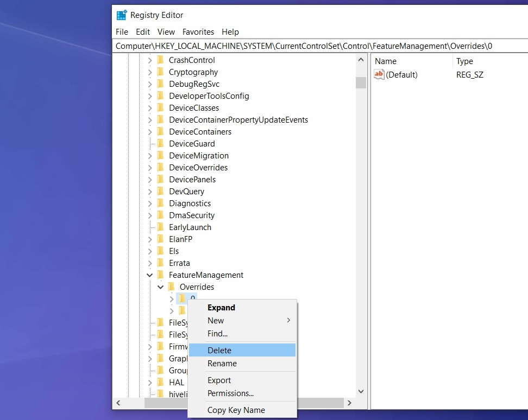Expand the DeviceMigration key
The height and width of the screenshot is (420, 528).
point(150,156)
